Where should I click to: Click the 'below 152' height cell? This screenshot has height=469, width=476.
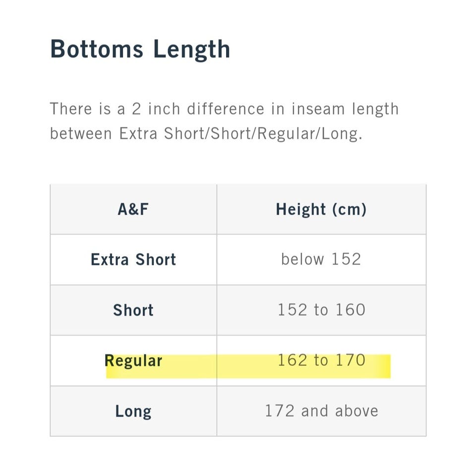(x=321, y=259)
